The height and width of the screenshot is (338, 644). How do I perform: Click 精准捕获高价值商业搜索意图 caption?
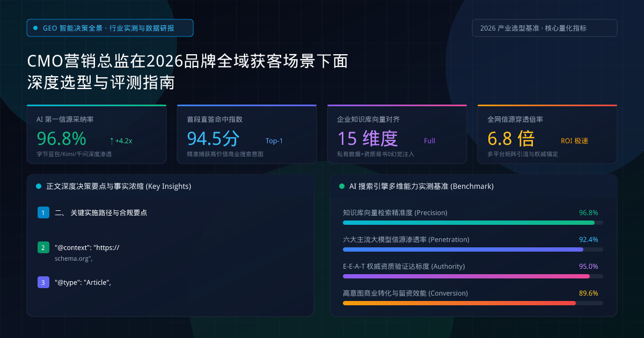tap(225, 154)
